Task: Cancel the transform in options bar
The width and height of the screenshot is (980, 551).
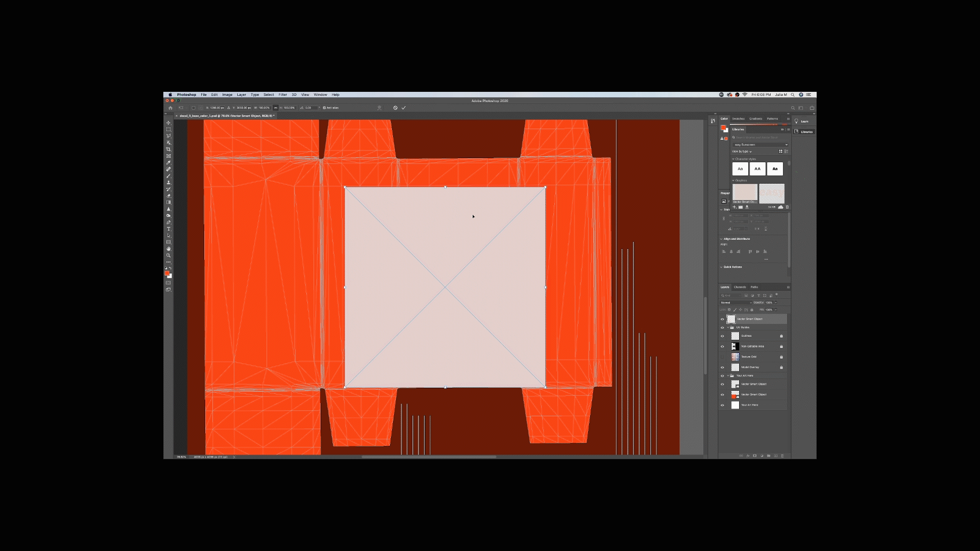Action: (x=395, y=108)
